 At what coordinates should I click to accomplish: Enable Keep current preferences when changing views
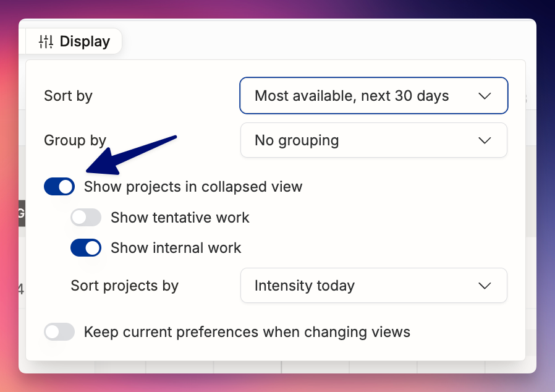tap(59, 332)
